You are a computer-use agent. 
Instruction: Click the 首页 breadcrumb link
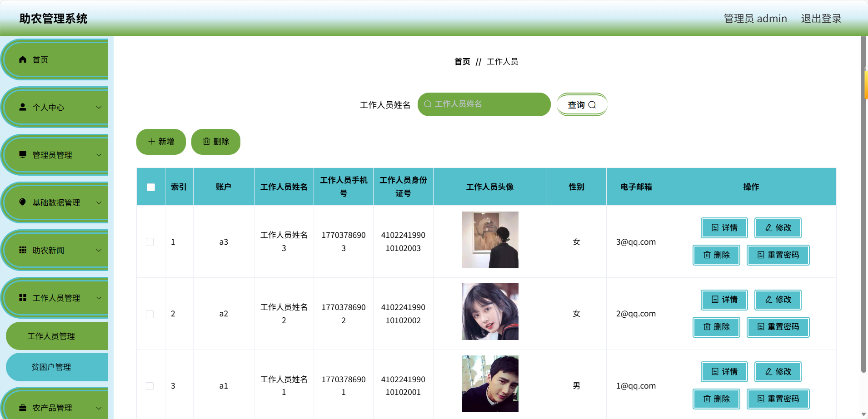pyautogui.click(x=462, y=61)
